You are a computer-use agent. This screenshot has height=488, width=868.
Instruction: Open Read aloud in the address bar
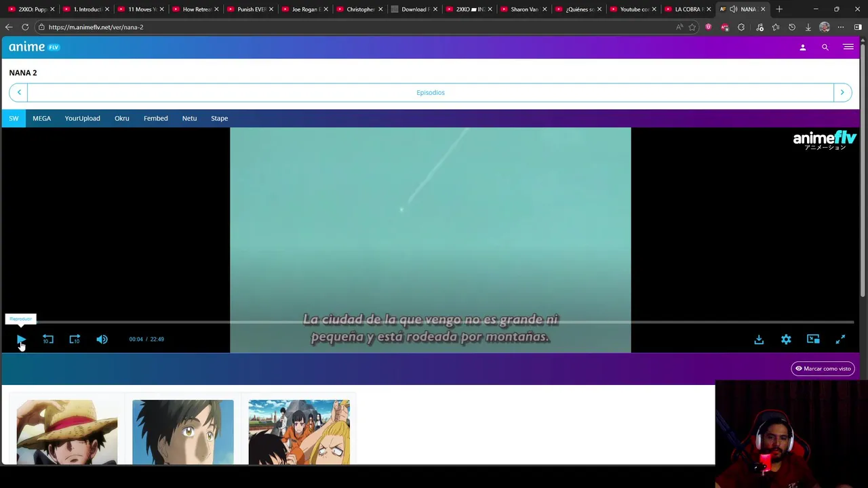pos(679,27)
